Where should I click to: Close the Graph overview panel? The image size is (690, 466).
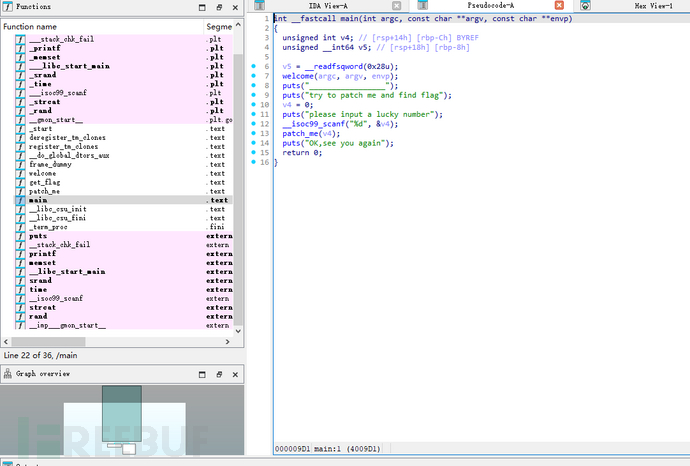(237, 373)
